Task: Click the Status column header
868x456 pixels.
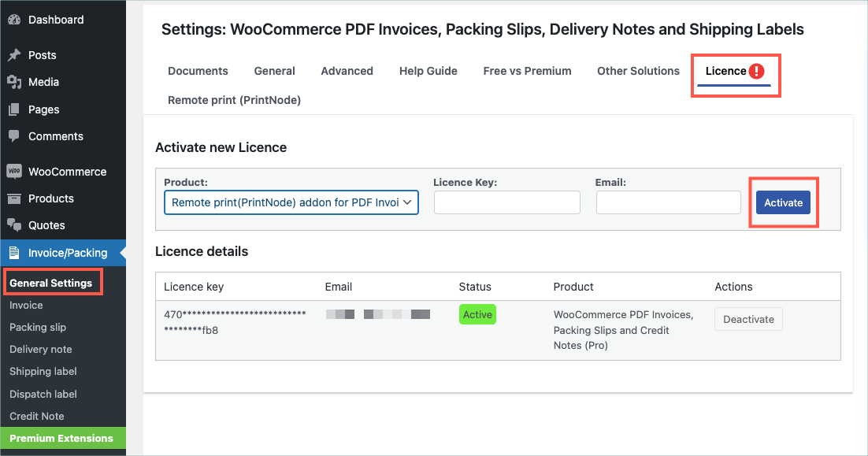Action: [475, 287]
